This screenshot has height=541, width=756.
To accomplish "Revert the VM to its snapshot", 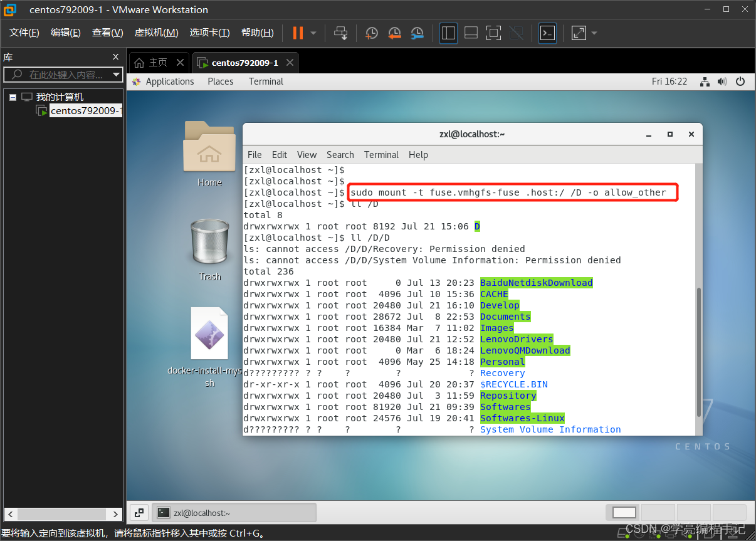I will click(394, 33).
